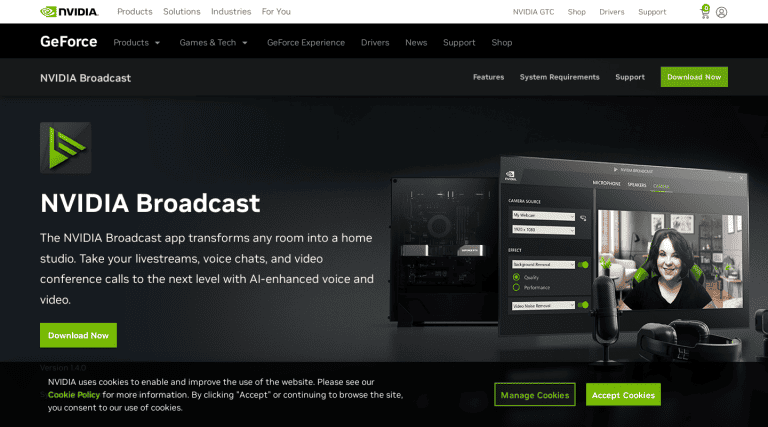Screen dimensions: 768x427
Task: Click the hero Download Now button
Action: tap(78, 335)
